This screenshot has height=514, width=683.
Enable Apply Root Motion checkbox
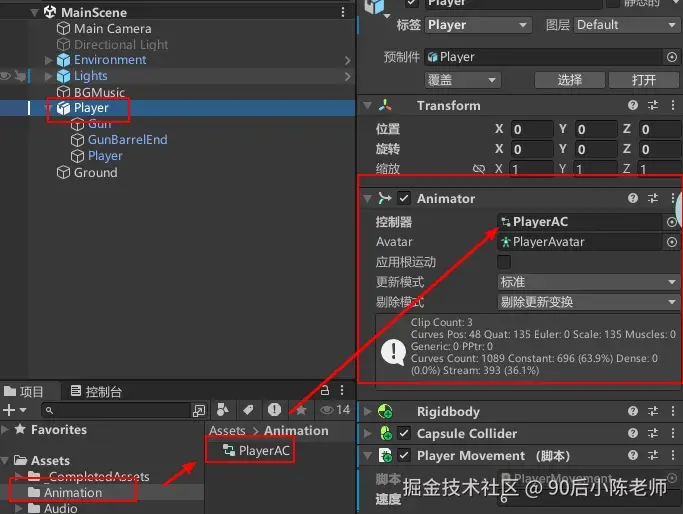504,262
